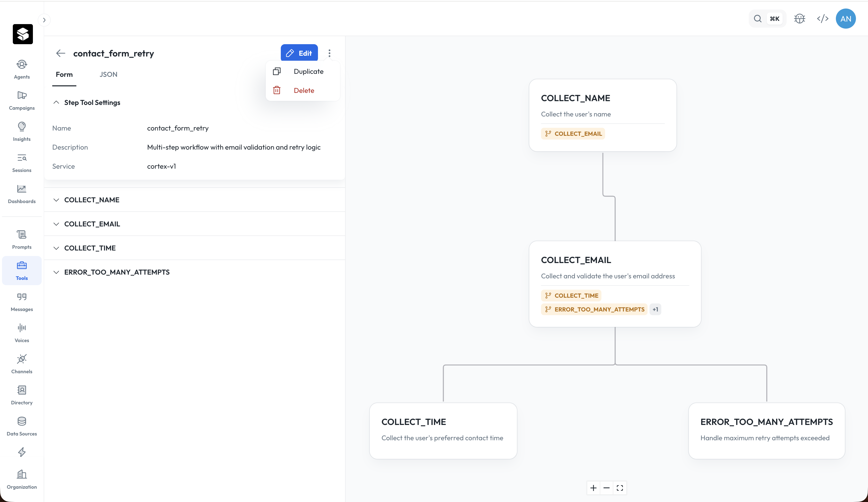Switch to the JSON tab
Screen dimensions: 868x502
(x=108, y=74)
